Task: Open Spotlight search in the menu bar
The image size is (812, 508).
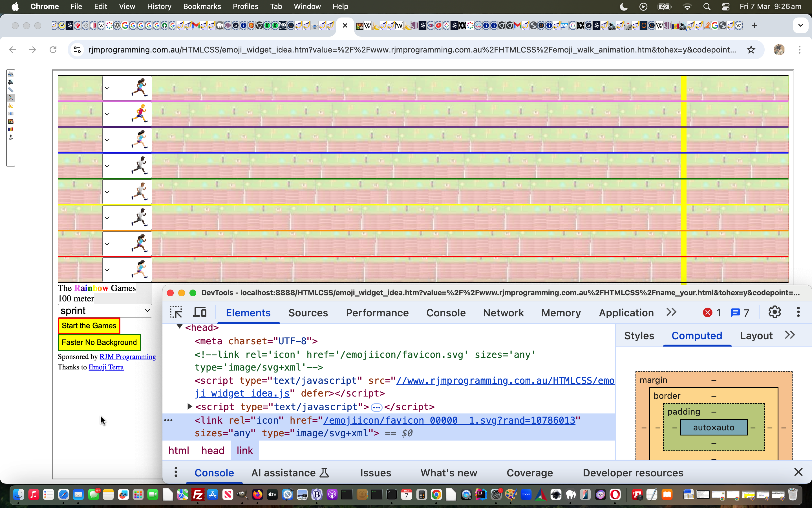Action: [x=707, y=7]
